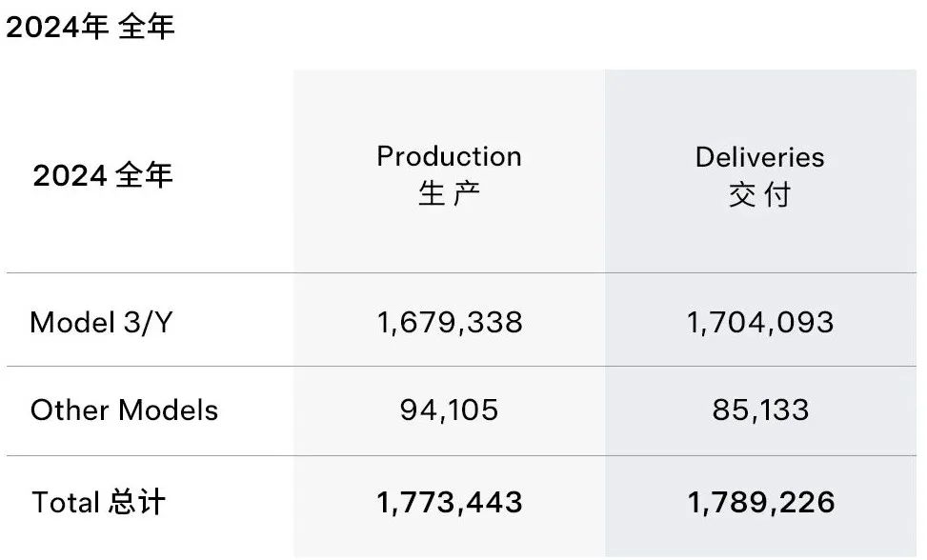Select total deliveries value 1,789,226
Image resolution: width=927 pixels, height=560 pixels.
coord(761,502)
